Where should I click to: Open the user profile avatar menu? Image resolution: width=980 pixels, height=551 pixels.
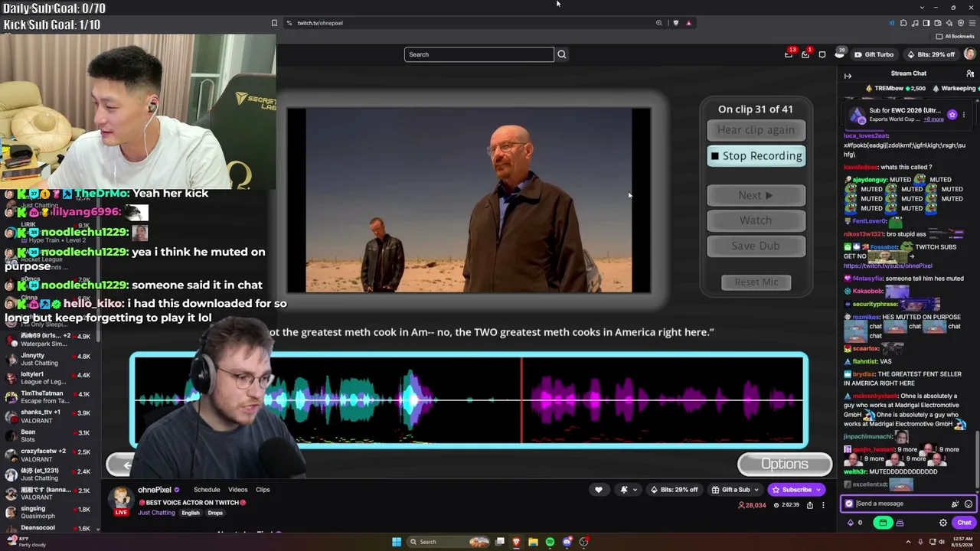point(970,54)
